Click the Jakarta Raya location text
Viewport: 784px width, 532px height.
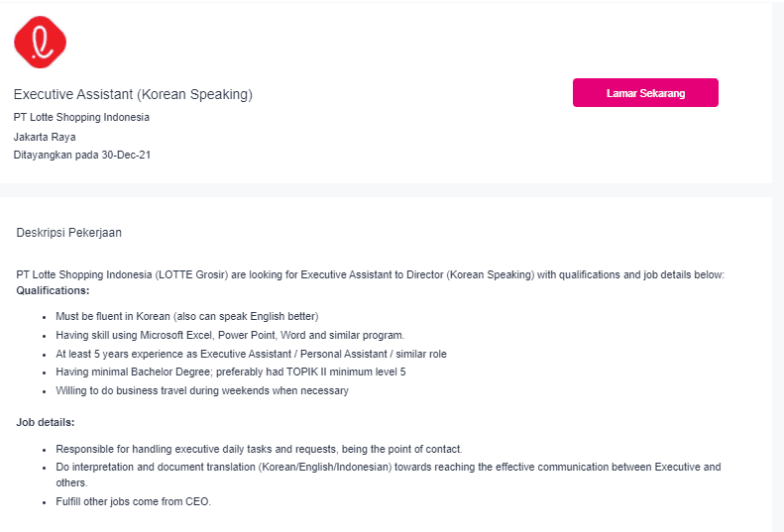(45, 137)
